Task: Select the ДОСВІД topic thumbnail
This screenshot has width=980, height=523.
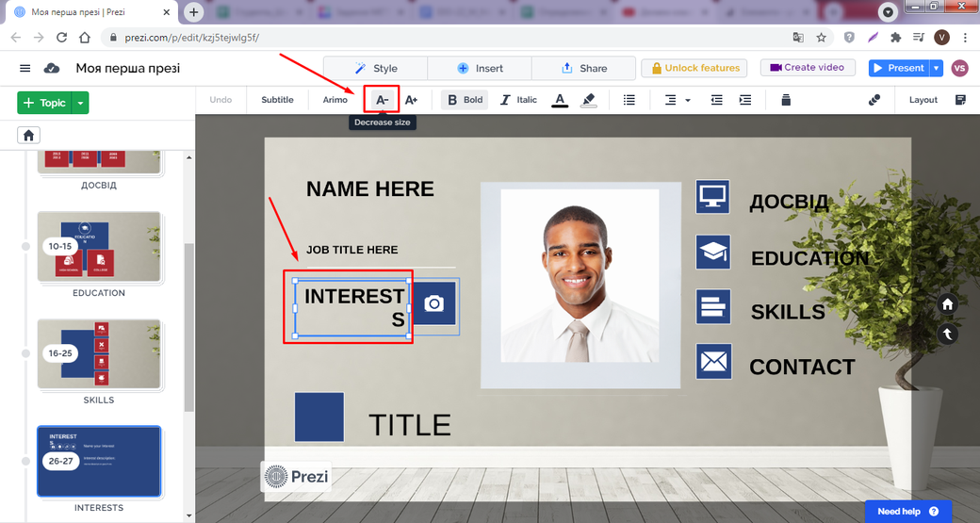Action: [x=99, y=162]
